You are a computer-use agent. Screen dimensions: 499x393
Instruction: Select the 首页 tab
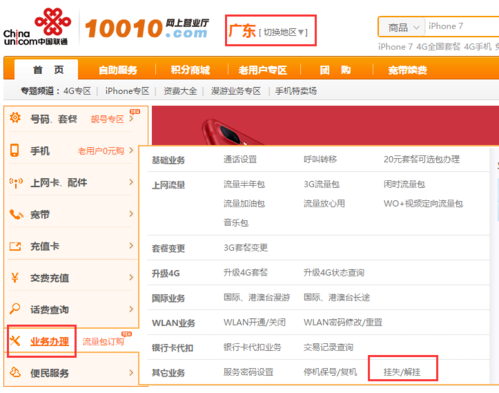[47, 70]
